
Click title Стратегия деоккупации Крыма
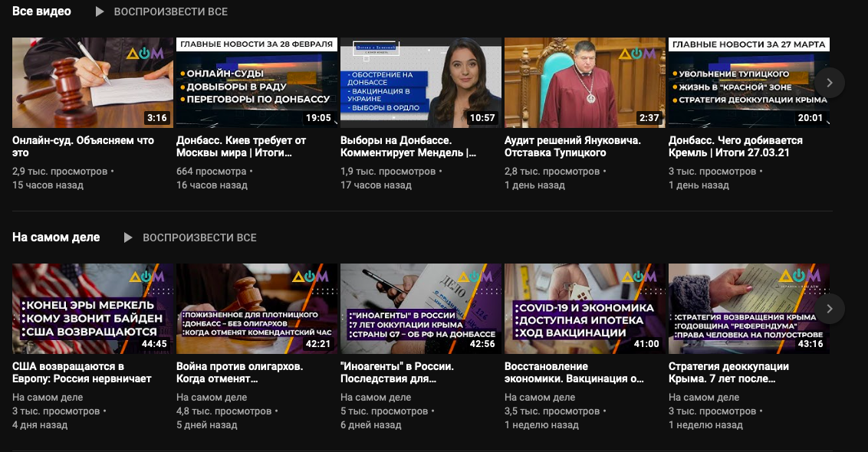[728, 372]
